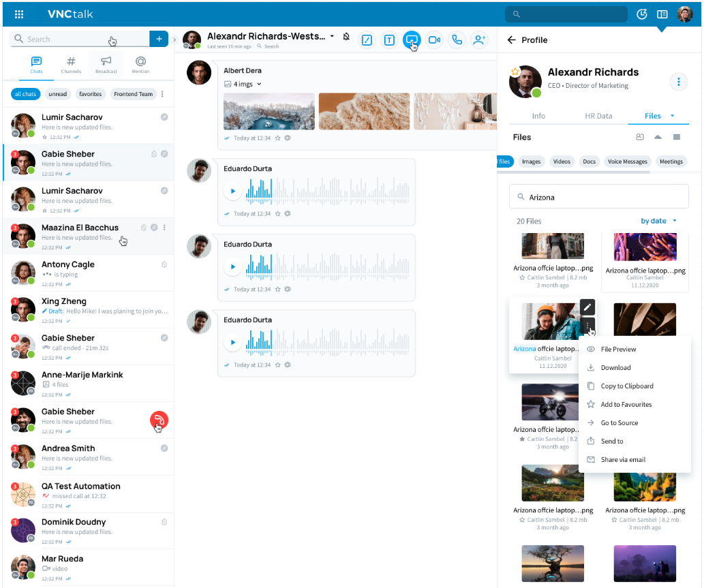Image resolution: width=704 pixels, height=588 pixels.
Task: Play Eduardo Durta's first voice message
Action: [x=233, y=191]
